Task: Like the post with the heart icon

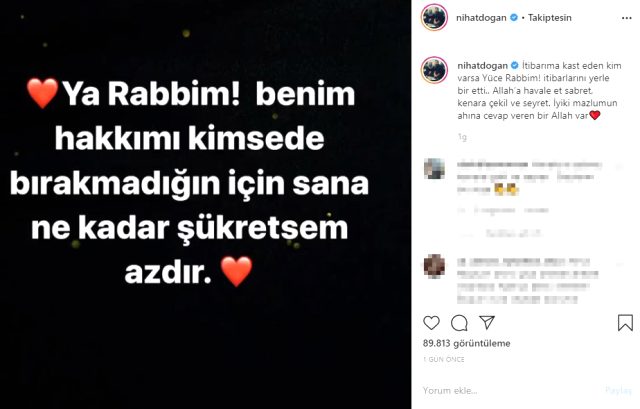Action: tap(431, 323)
